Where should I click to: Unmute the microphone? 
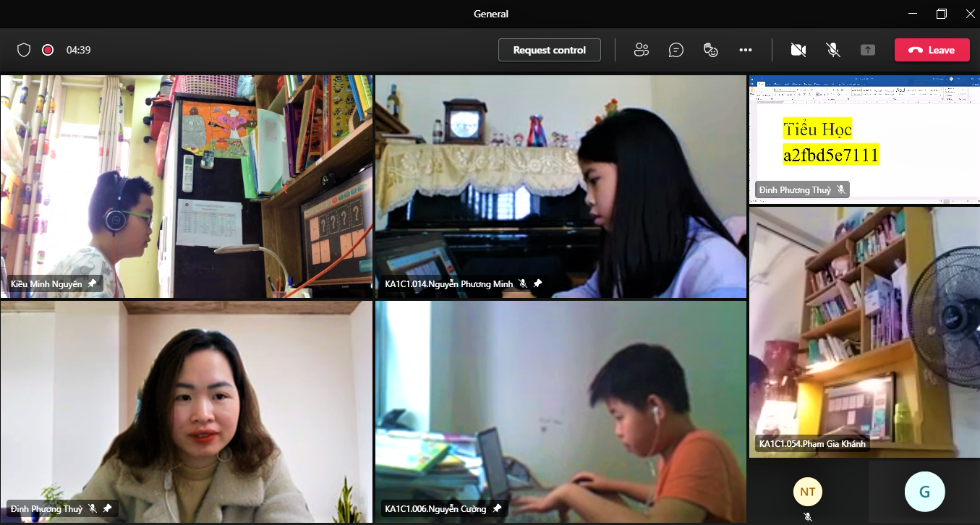click(x=833, y=50)
